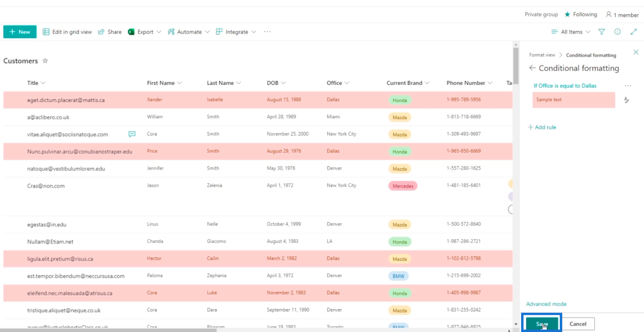Click the New item button
Screen dimensions: 644x332
point(20,32)
